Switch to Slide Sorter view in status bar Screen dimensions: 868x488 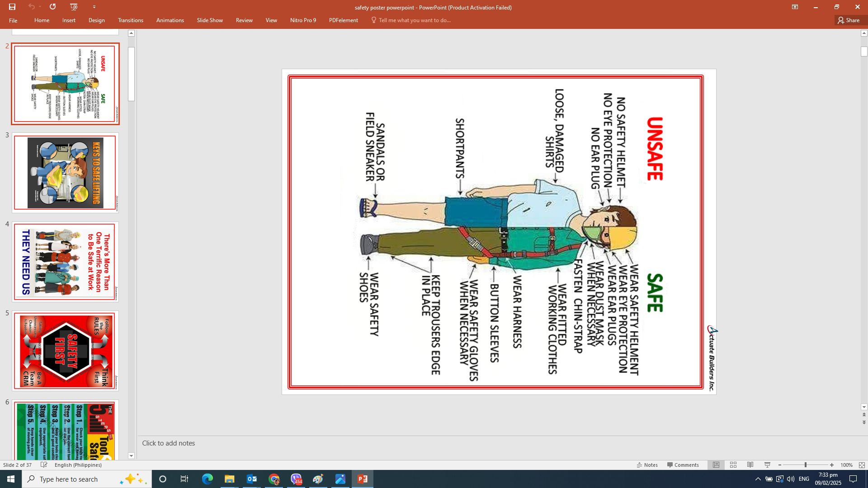tap(733, 465)
